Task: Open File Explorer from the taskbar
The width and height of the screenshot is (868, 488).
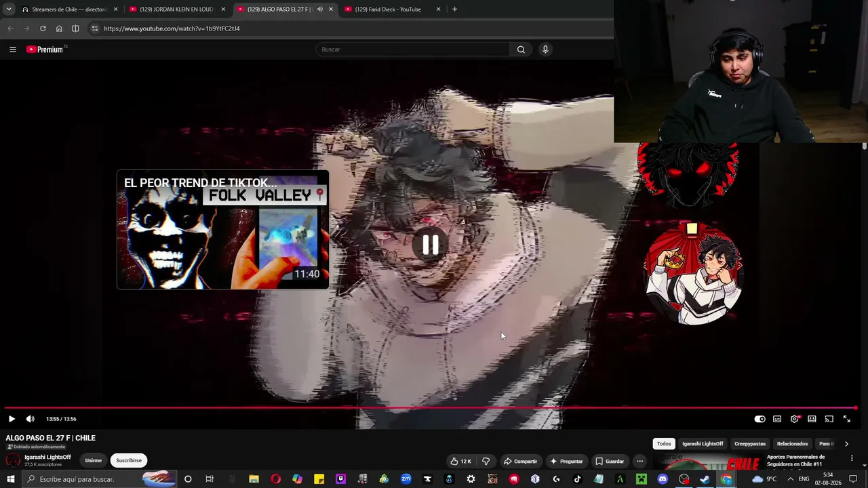Action: [254, 479]
